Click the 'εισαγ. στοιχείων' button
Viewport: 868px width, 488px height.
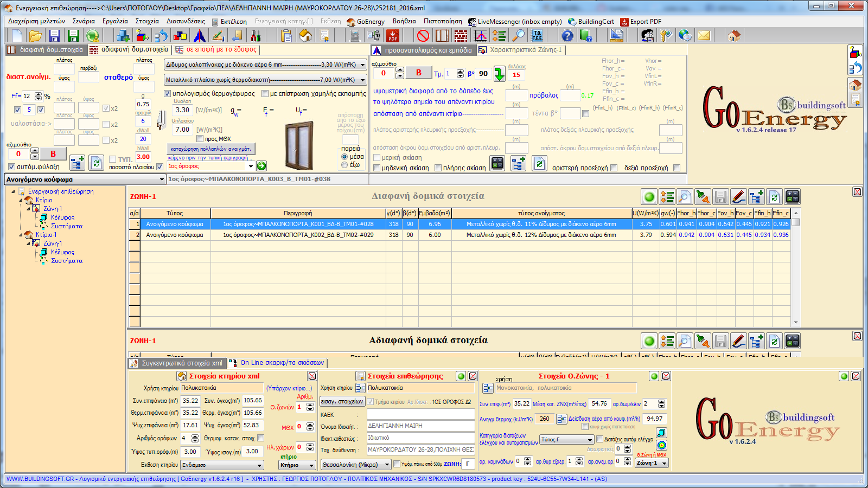tap(342, 402)
